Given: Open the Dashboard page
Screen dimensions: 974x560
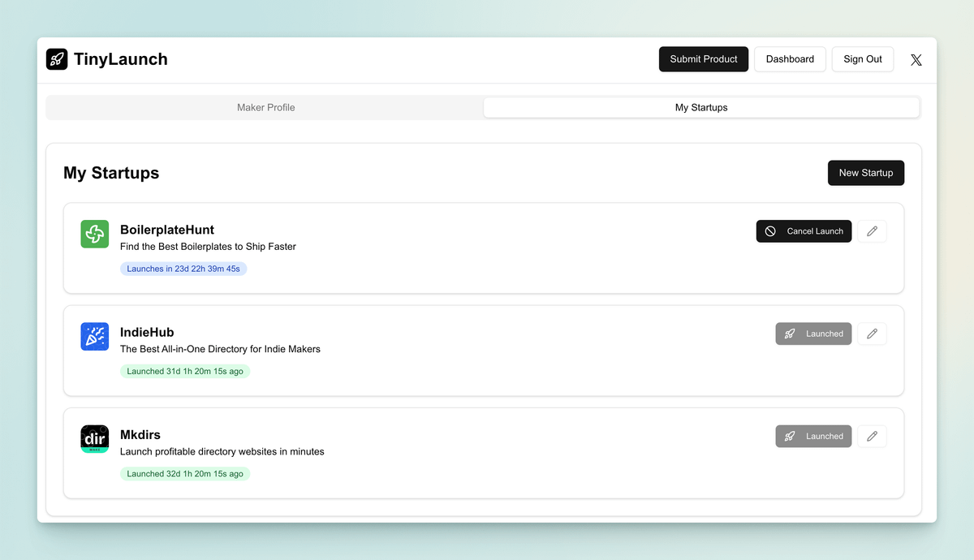Looking at the screenshot, I should pyautogui.click(x=790, y=59).
